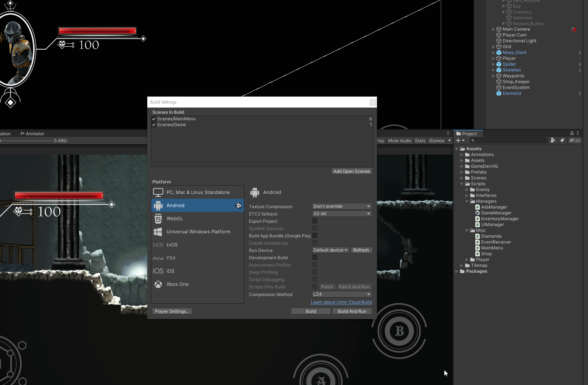This screenshot has width=588, height=385.
Task: Switch to the Project tab
Action: click(x=468, y=133)
